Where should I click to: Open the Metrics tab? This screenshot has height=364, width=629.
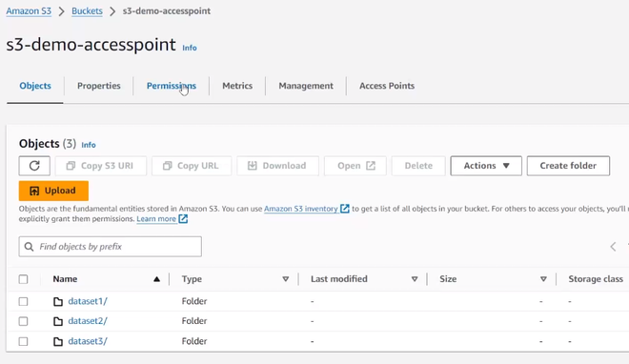[x=237, y=86]
